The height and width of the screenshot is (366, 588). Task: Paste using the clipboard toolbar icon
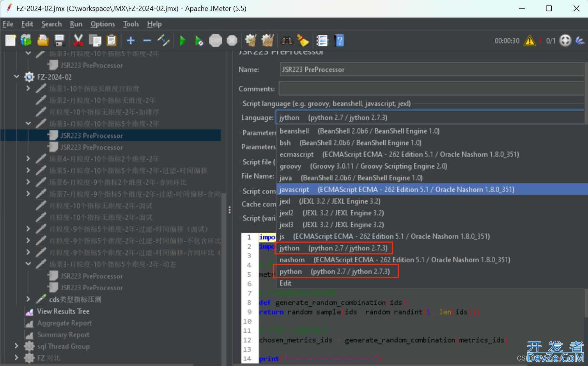click(112, 40)
